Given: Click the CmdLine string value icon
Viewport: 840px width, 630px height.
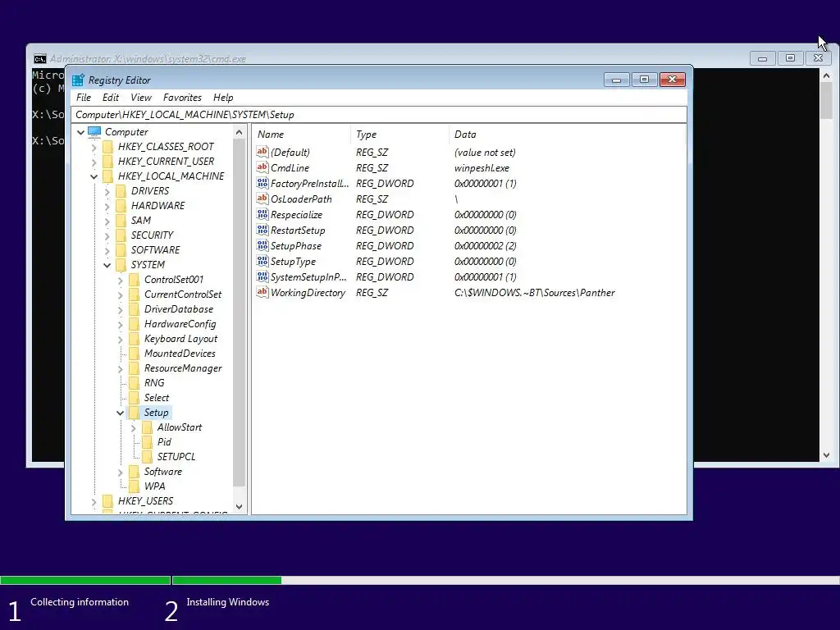Looking at the screenshot, I should click(262, 167).
